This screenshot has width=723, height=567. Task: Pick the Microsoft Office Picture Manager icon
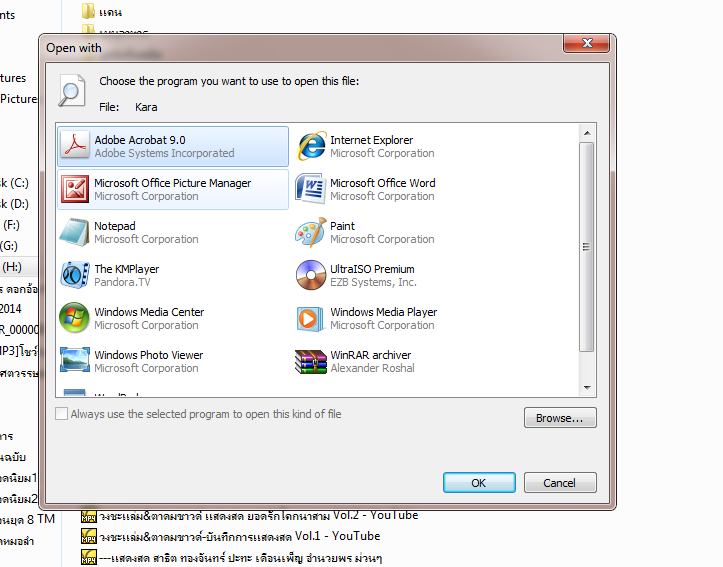pos(75,189)
